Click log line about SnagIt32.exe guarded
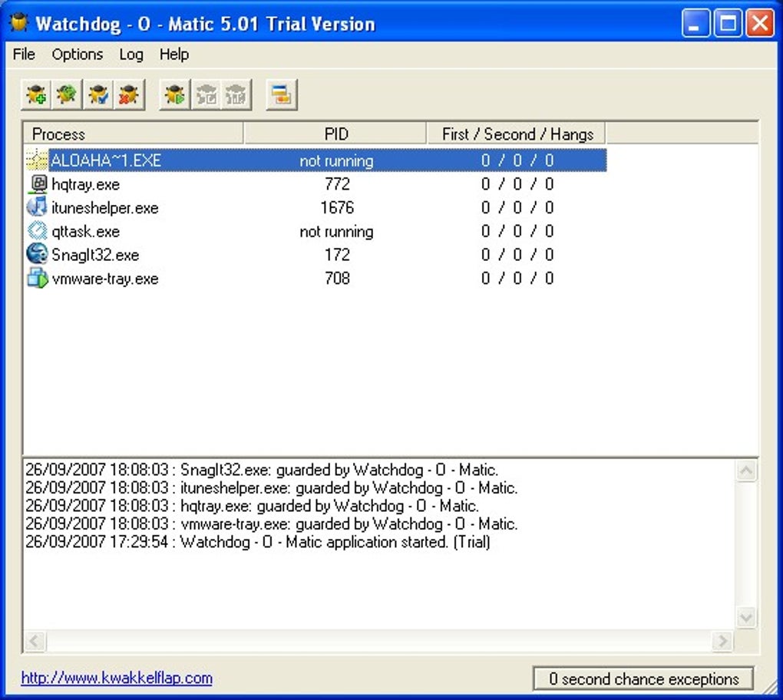 (262, 469)
